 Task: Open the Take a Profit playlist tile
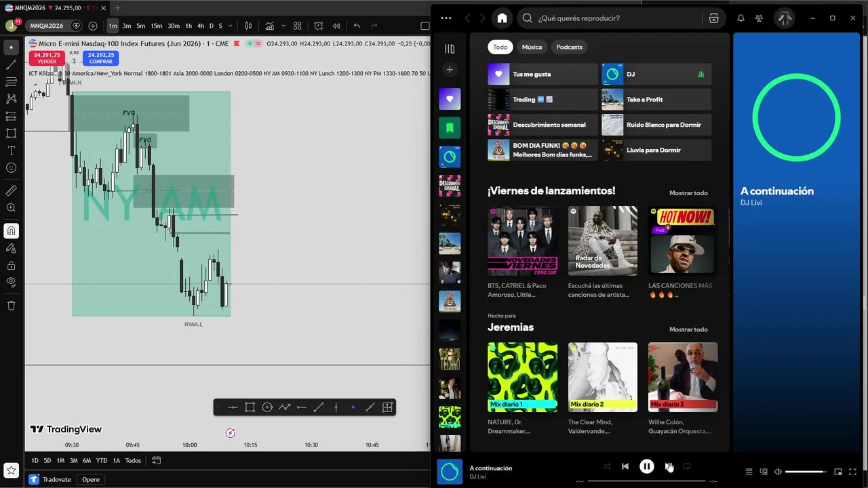point(656,100)
